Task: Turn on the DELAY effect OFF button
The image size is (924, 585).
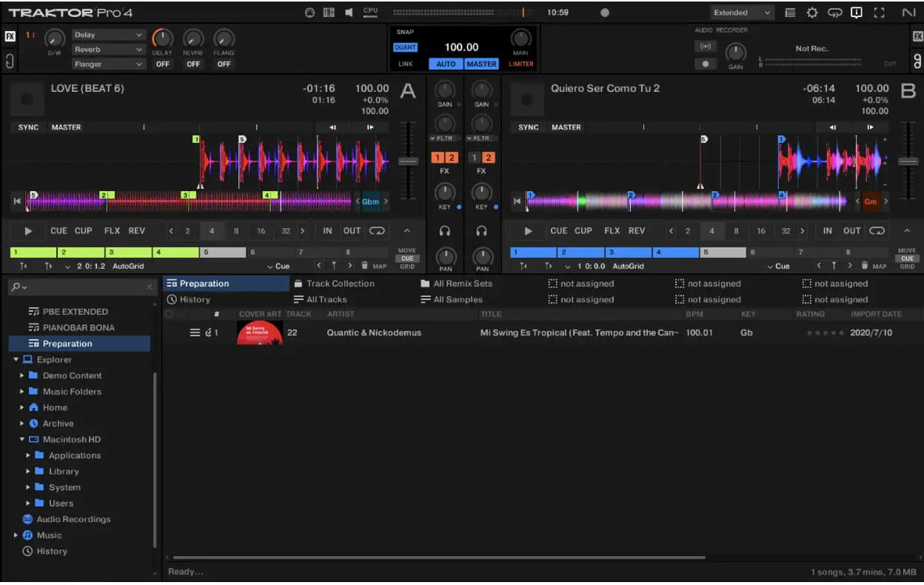Action: click(163, 64)
